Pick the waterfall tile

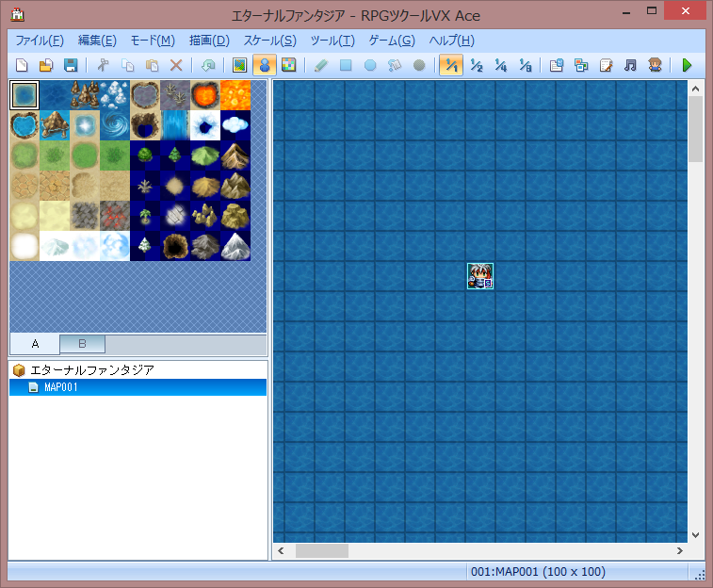click(175, 125)
